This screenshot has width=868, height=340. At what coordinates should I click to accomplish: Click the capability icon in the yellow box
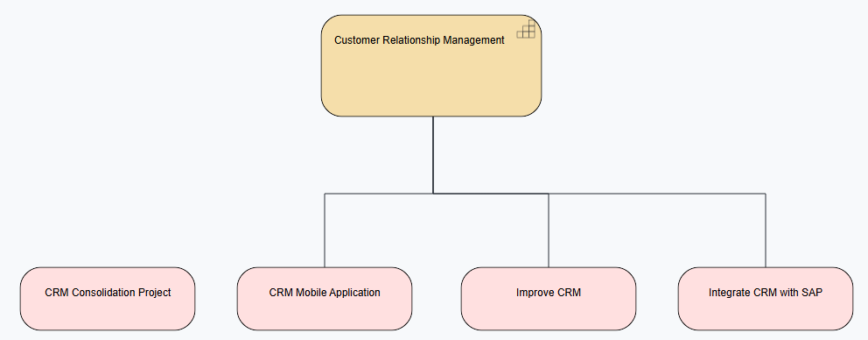click(x=526, y=29)
